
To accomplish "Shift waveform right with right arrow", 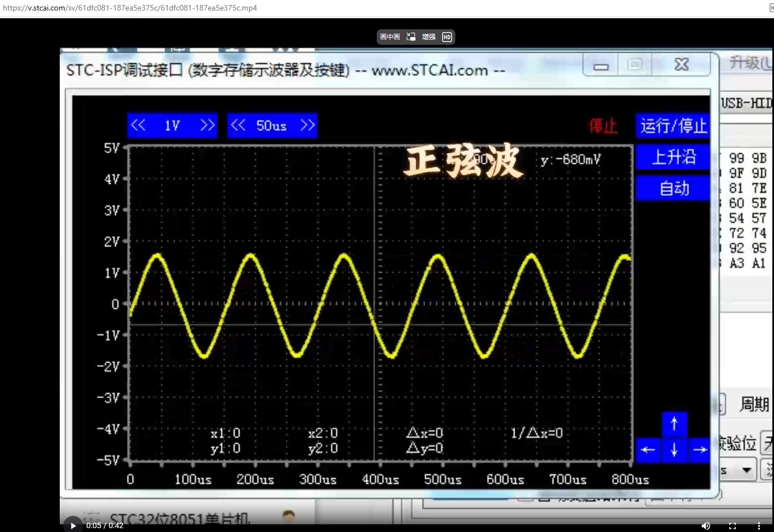I will pyautogui.click(x=700, y=450).
